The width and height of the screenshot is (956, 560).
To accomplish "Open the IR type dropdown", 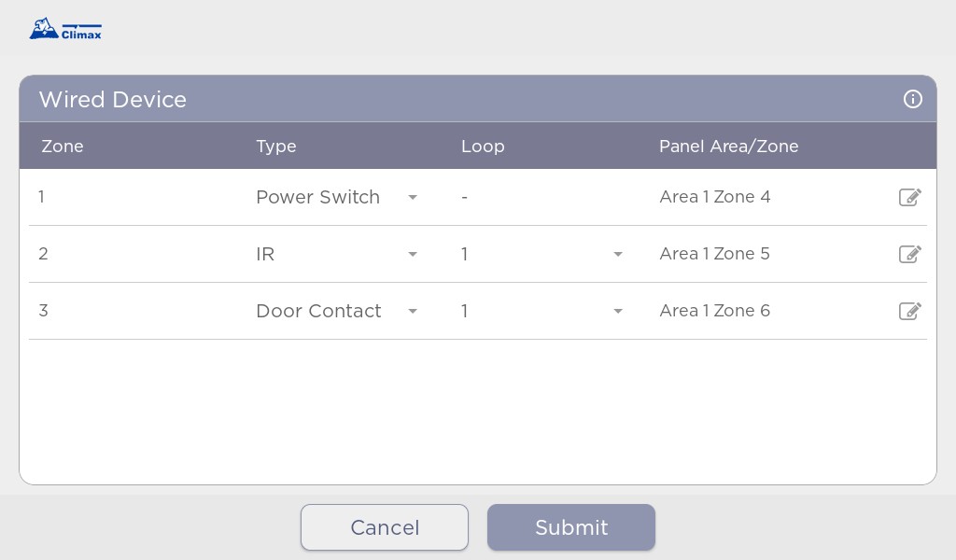I will click(336, 254).
